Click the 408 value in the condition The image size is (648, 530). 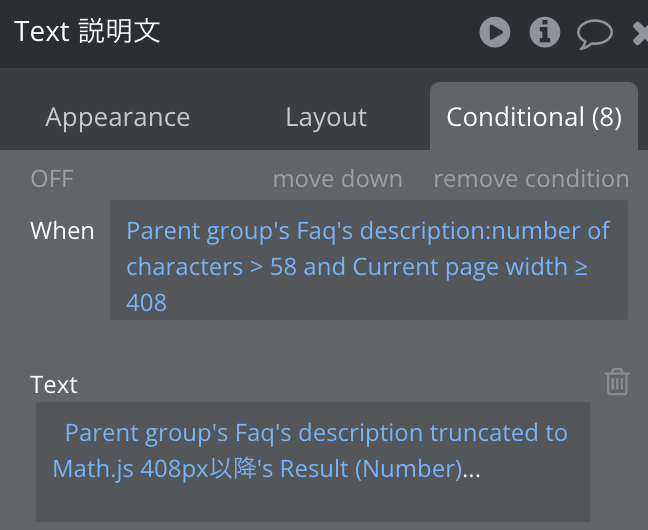(146, 303)
